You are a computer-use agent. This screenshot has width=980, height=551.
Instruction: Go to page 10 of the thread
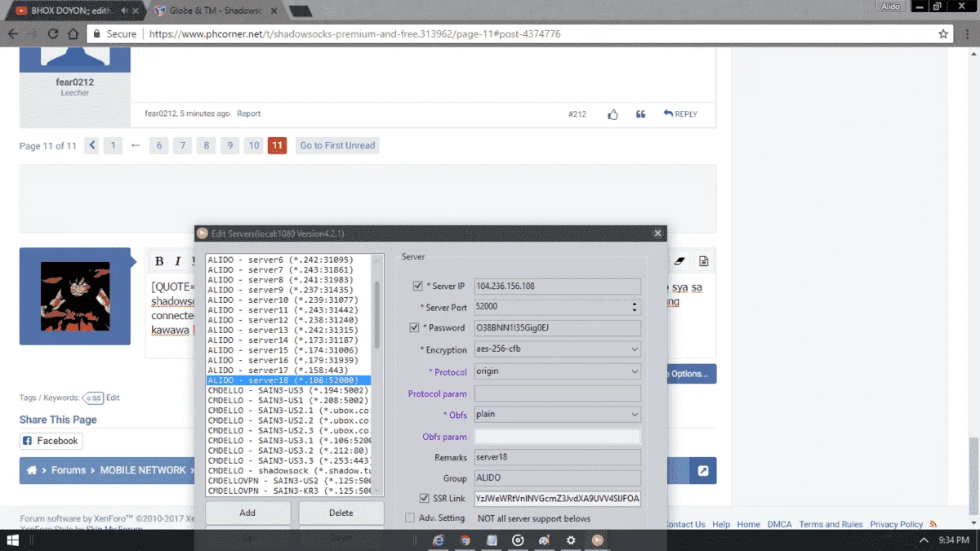(254, 145)
